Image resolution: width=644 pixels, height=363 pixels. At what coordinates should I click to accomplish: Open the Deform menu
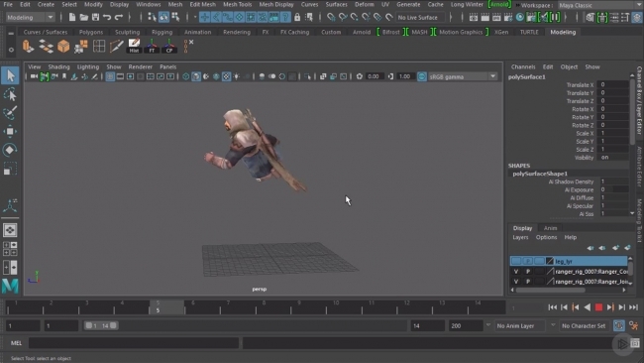tap(365, 5)
